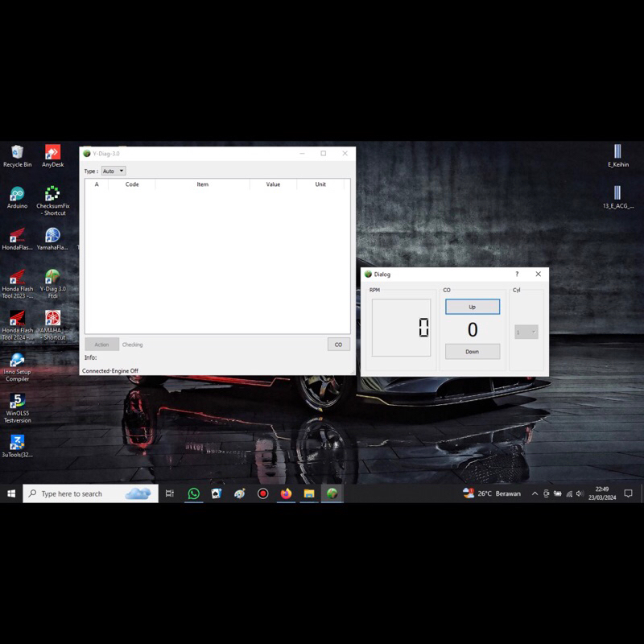Click the A column header
Screen dimensions: 644x644
click(97, 184)
